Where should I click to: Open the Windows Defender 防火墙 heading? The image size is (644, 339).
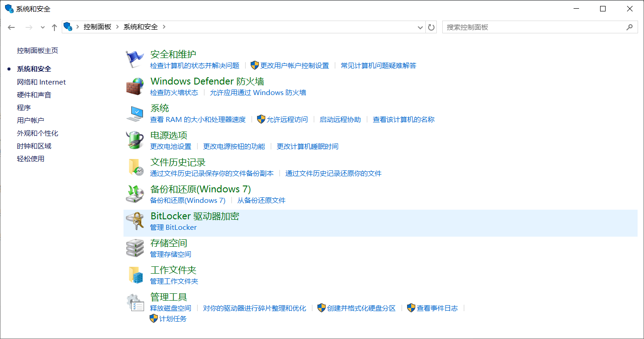tap(207, 81)
